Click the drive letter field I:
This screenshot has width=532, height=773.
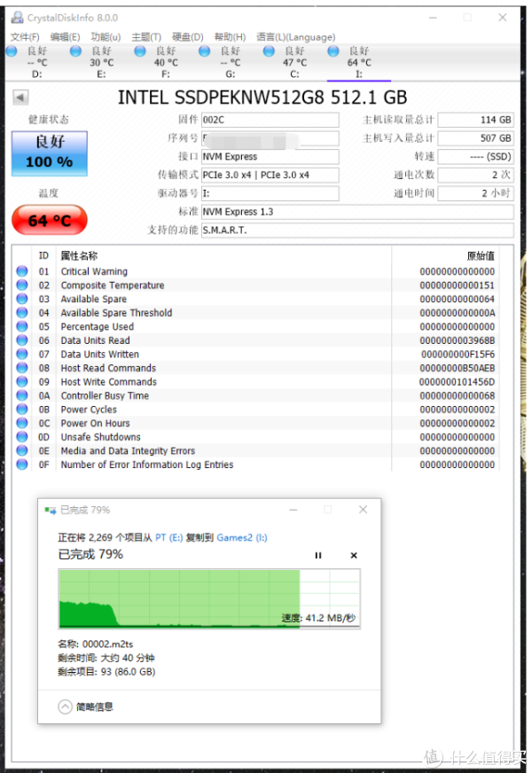270,193
